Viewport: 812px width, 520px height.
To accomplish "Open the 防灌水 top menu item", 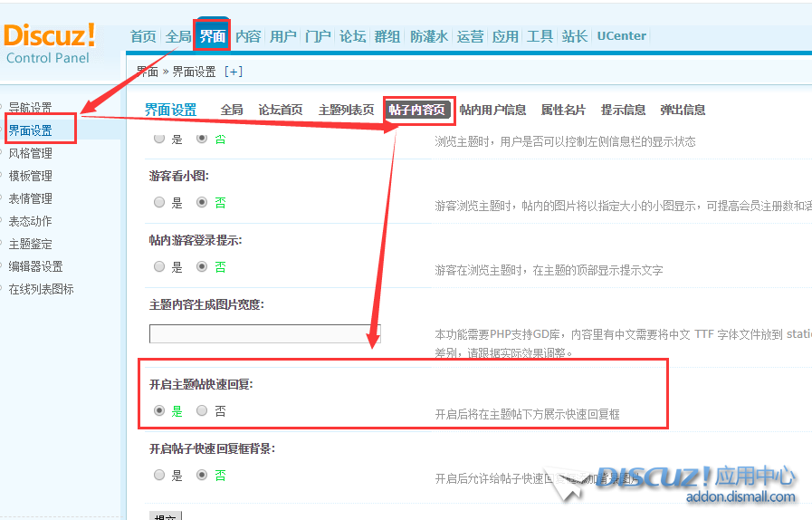I will click(429, 36).
